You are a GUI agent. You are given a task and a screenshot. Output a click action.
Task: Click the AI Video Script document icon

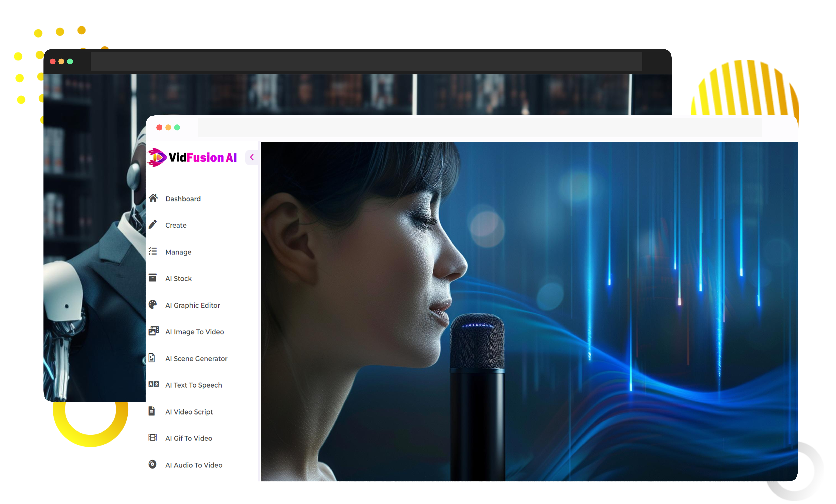[152, 411]
